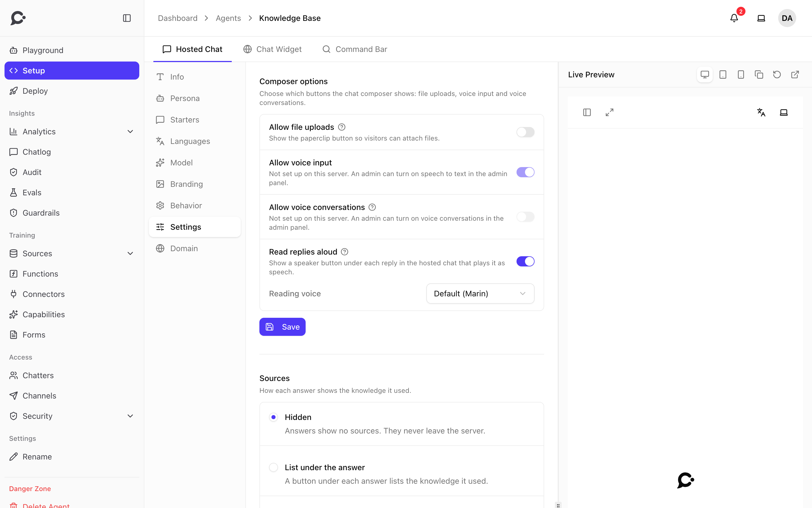
Task: Save the composer options
Action: pos(282,327)
